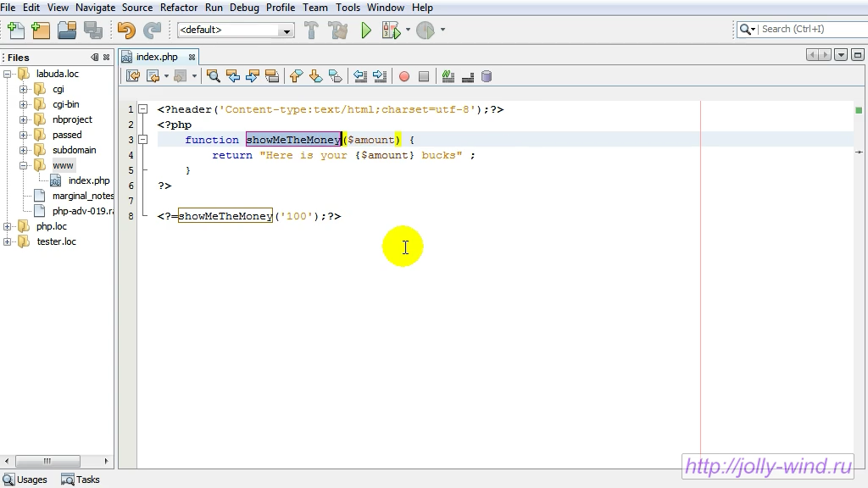This screenshot has width=868, height=488.
Task: Toggle code fold on line 3
Action: pyautogui.click(x=142, y=140)
